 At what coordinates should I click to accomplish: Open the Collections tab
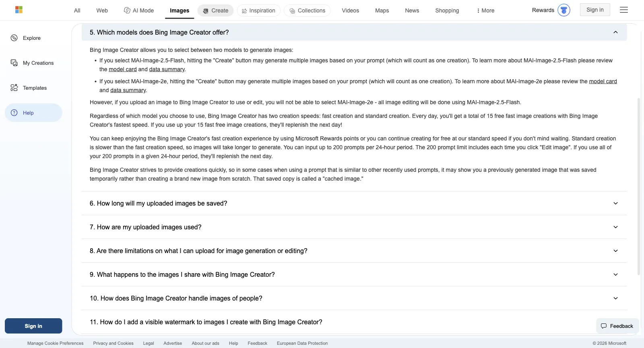tap(308, 10)
